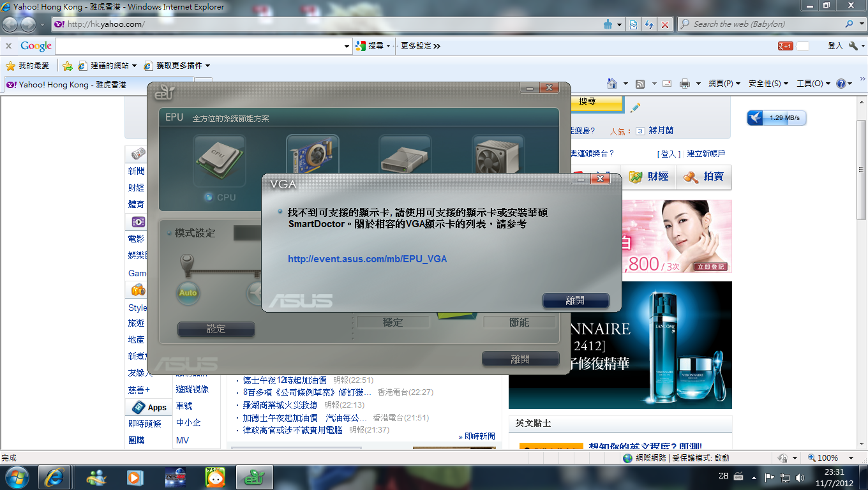This screenshot has width=868, height=490.
Task: Go forward with browser Forward arrow
Action: point(28,24)
